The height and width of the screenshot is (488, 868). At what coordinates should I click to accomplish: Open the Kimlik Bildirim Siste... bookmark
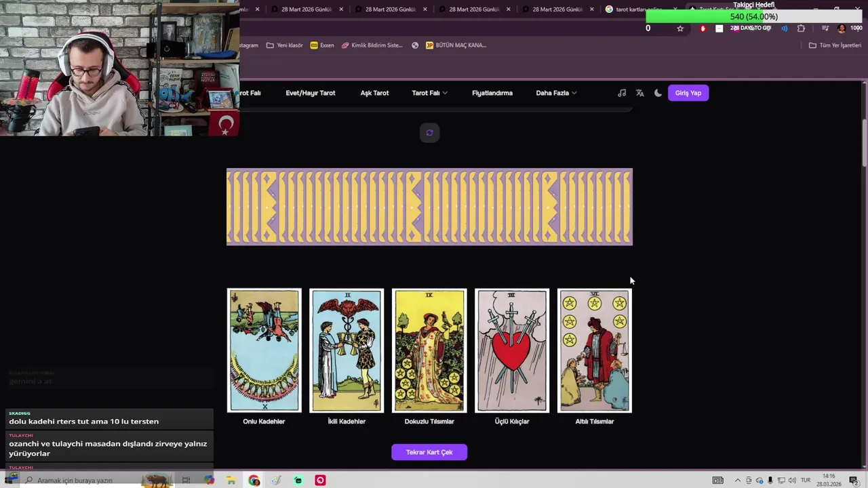pyautogui.click(x=372, y=45)
